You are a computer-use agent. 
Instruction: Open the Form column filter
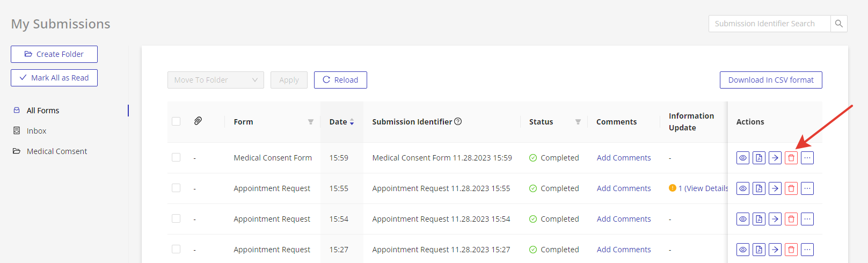[x=310, y=122]
